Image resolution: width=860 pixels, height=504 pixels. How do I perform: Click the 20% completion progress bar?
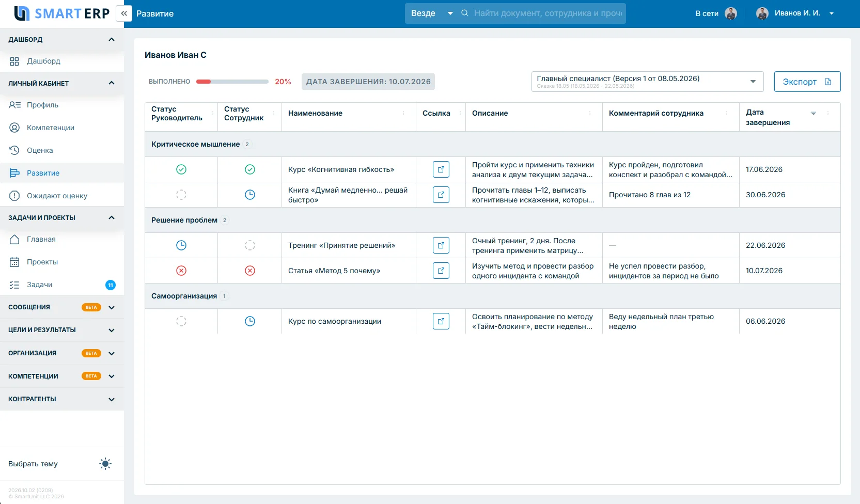pyautogui.click(x=232, y=82)
